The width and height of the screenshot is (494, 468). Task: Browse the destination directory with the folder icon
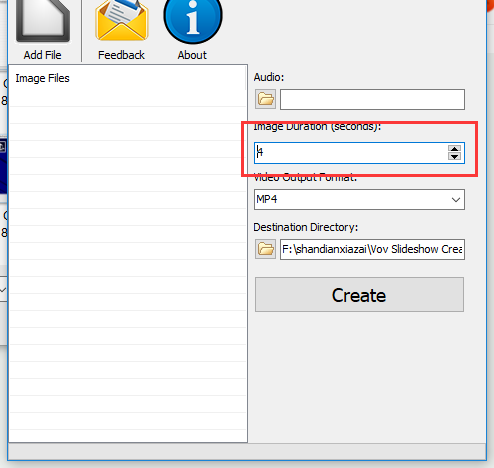(x=265, y=249)
